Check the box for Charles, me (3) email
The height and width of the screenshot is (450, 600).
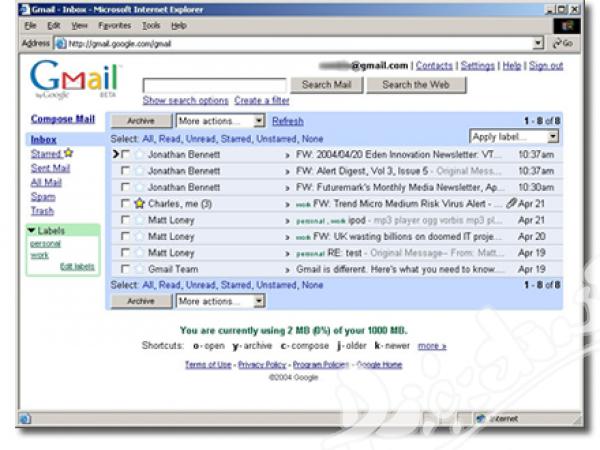[125, 203]
